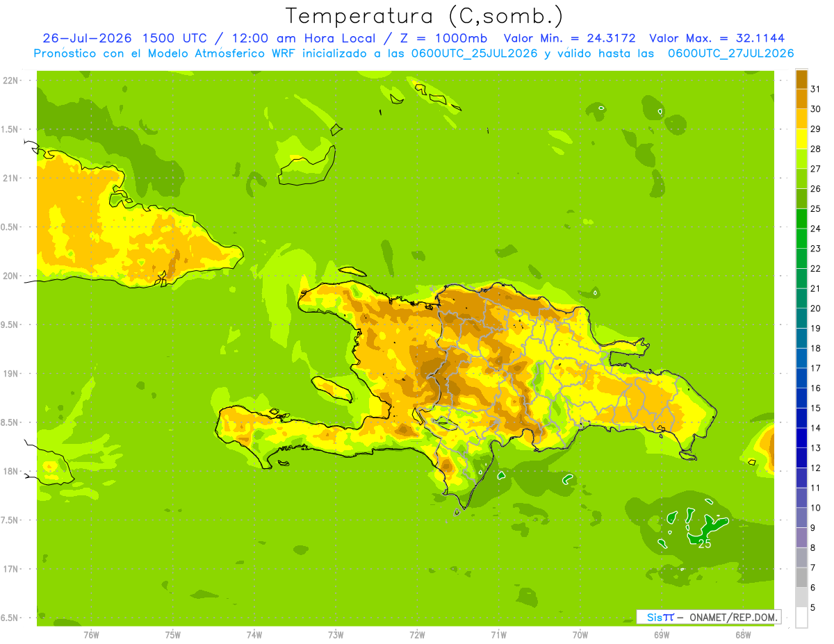
Task: Click the lime legend swatch between 26 and 27
Action: (801, 178)
